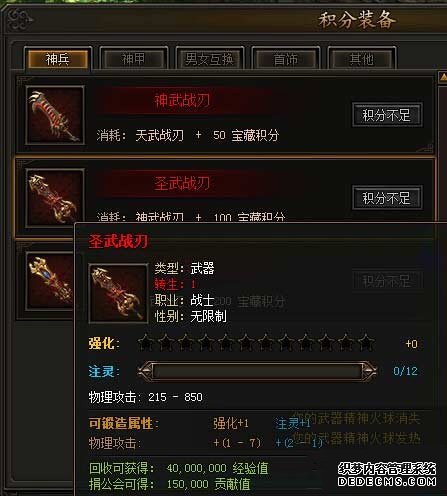The height and width of the screenshot is (496, 447).
Task: Select the third golden weapon icon
Action: pyautogui.click(x=50, y=282)
